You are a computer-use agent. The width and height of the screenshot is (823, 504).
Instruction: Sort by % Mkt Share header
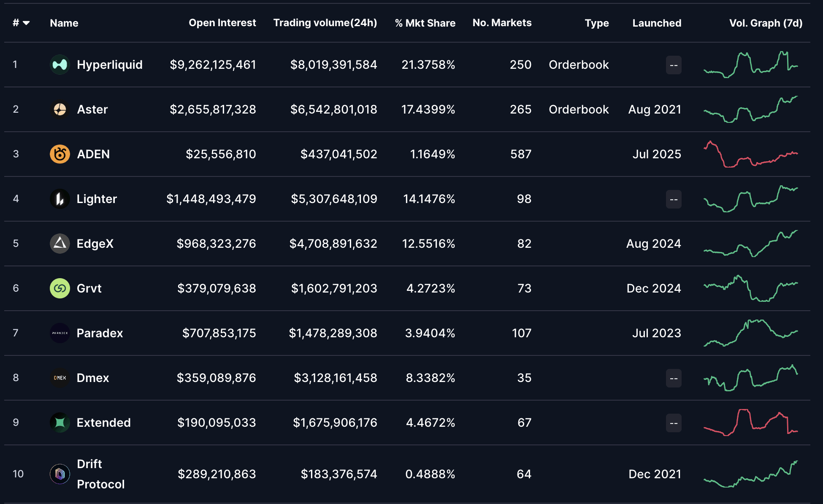(x=425, y=23)
